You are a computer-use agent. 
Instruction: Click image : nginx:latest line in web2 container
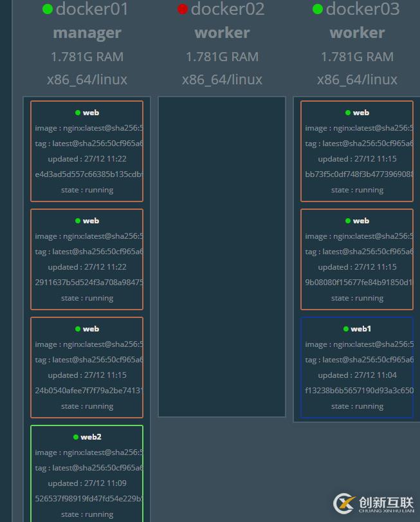[89, 452]
